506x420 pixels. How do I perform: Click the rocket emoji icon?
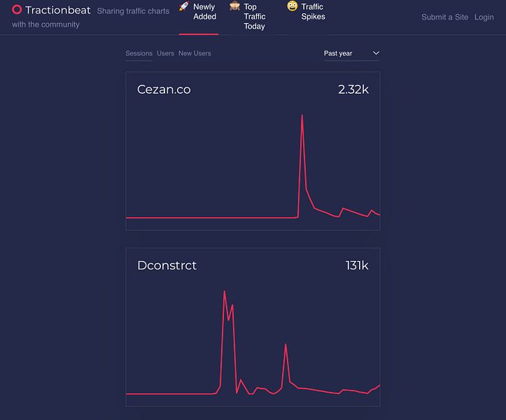click(184, 6)
